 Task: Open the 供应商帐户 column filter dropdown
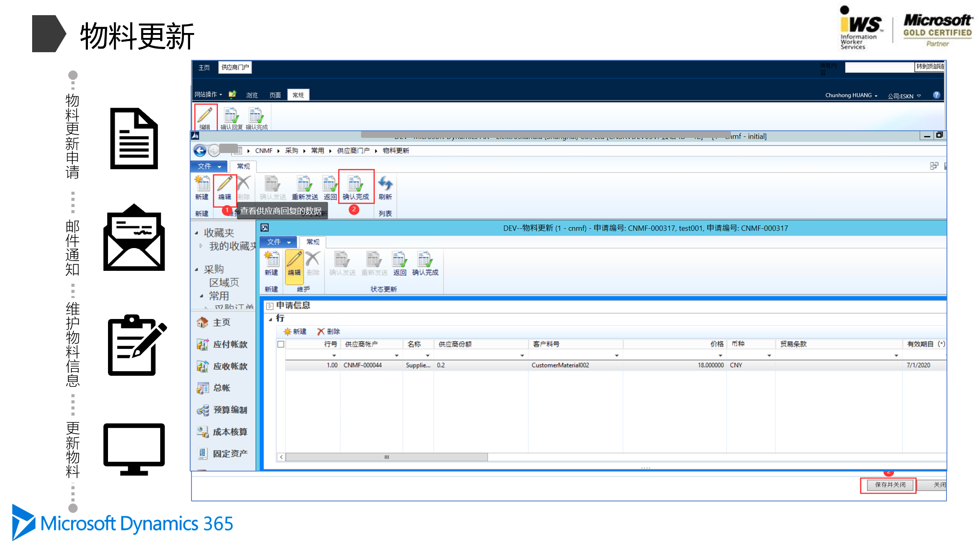(x=396, y=356)
